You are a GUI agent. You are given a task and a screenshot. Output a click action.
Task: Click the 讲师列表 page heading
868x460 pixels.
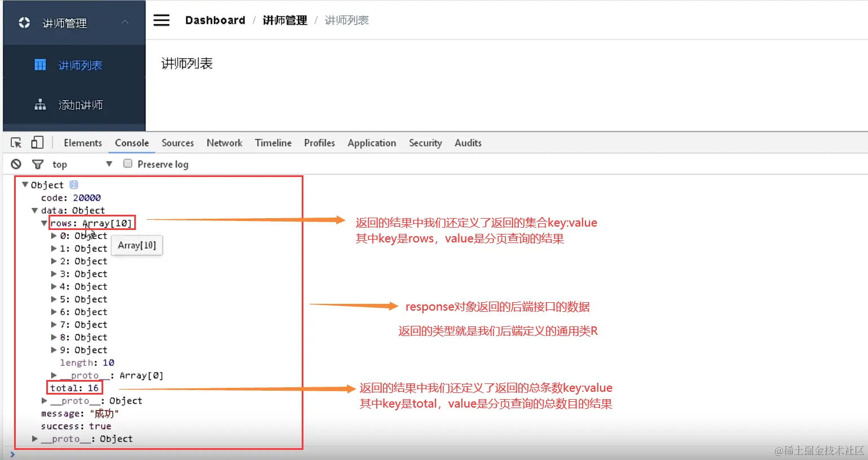187,64
